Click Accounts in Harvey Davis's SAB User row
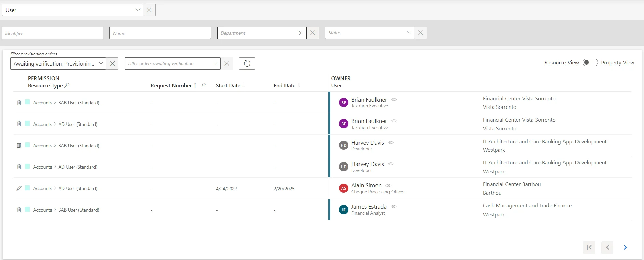The width and height of the screenshot is (644, 260). pyautogui.click(x=43, y=146)
